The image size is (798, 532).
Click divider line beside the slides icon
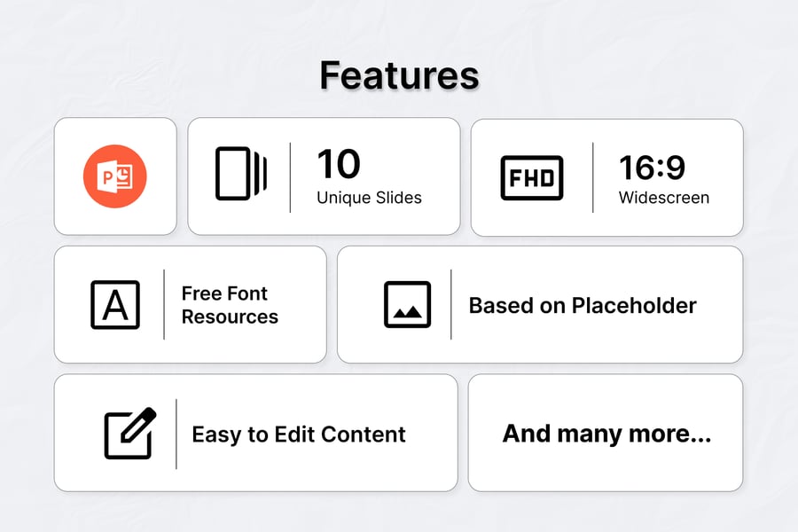click(x=290, y=177)
